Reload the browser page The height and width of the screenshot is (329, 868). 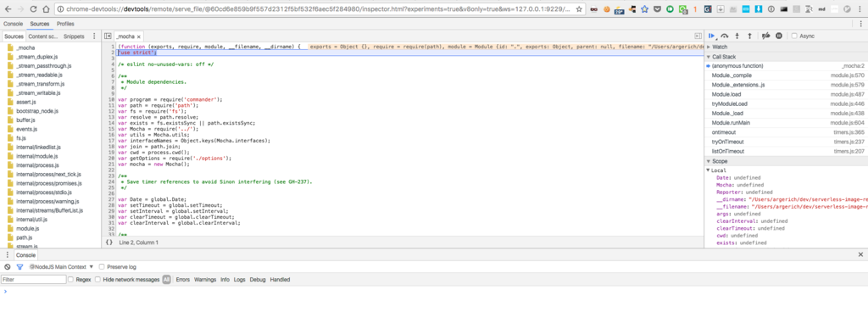coord(33,9)
